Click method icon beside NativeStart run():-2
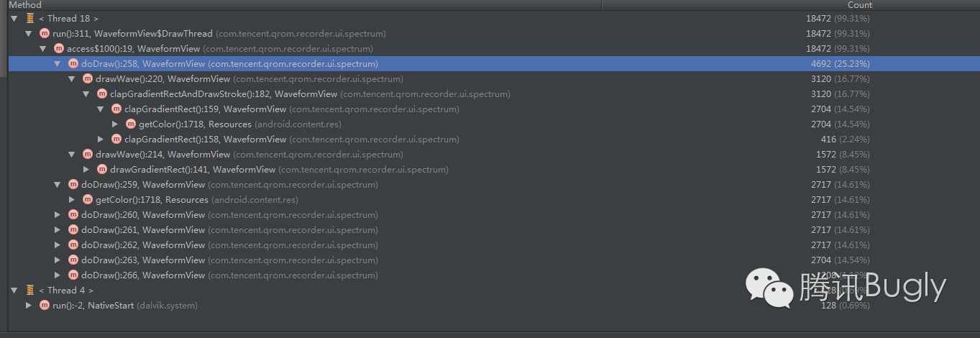Image resolution: width=980 pixels, height=338 pixels. 45,306
